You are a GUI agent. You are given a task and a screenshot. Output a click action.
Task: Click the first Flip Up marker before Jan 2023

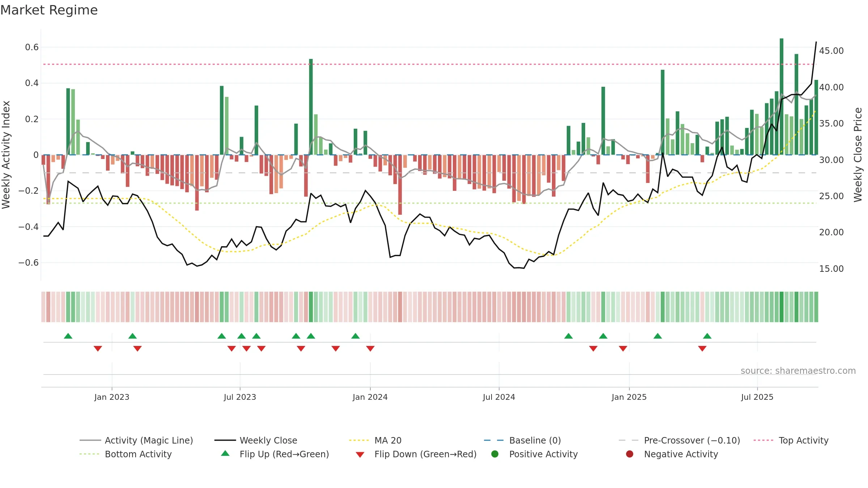(x=68, y=336)
